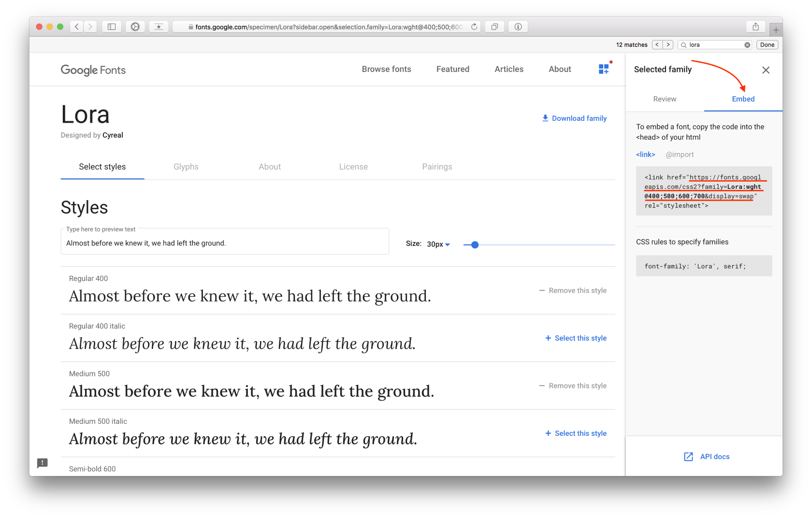The height and width of the screenshot is (518, 812).
Task: Open the Share icon in Safari toolbar
Action: (x=755, y=27)
